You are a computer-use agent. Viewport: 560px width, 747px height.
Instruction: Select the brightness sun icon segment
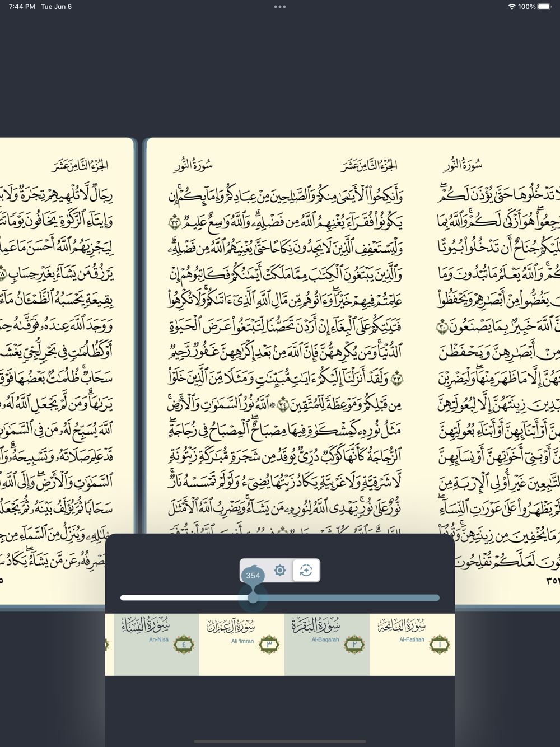coord(280,570)
